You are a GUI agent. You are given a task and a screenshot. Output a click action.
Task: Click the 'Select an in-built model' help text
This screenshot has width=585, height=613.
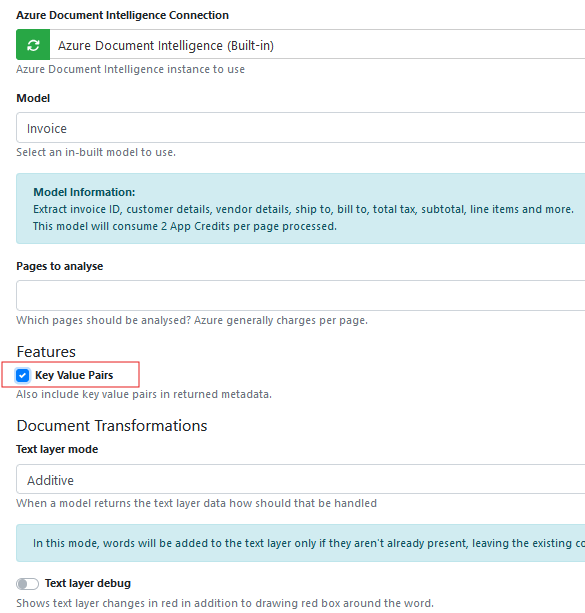tap(96, 152)
